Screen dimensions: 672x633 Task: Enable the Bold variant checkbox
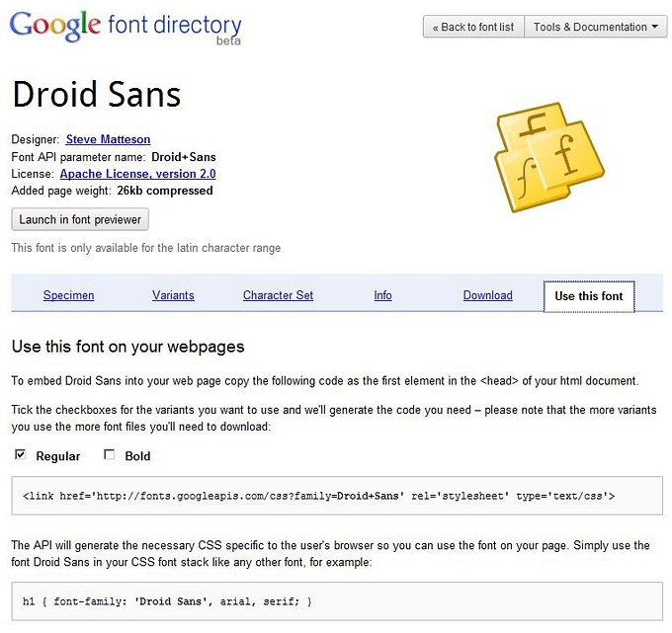tap(110, 454)
